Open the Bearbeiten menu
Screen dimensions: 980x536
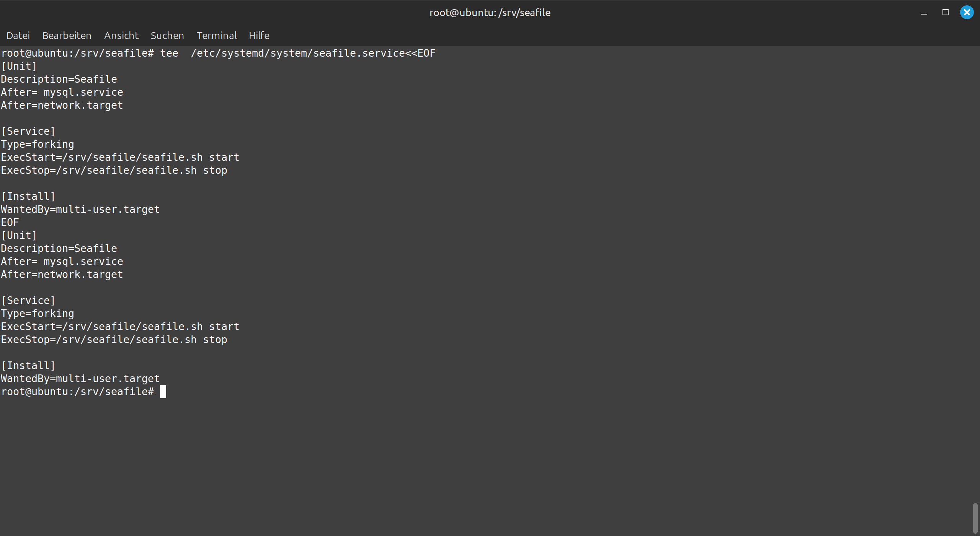pos(67,36)
